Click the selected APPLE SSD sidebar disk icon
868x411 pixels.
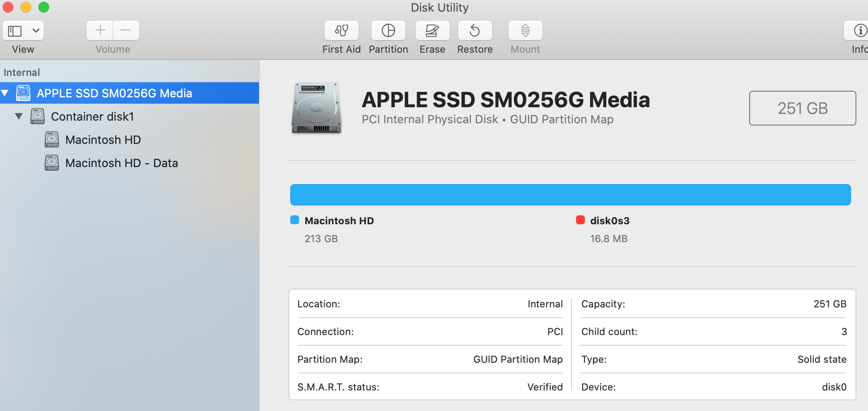point(23,93)
